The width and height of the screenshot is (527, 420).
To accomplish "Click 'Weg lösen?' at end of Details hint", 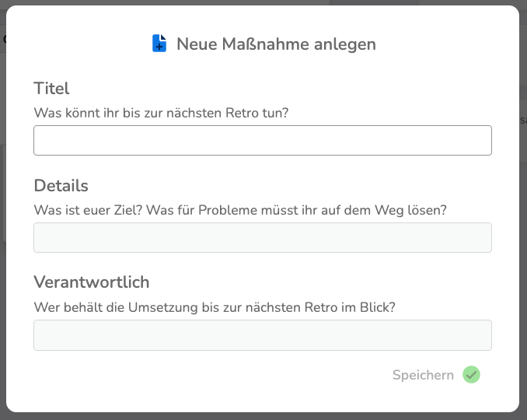I will (x=410, y=210).
